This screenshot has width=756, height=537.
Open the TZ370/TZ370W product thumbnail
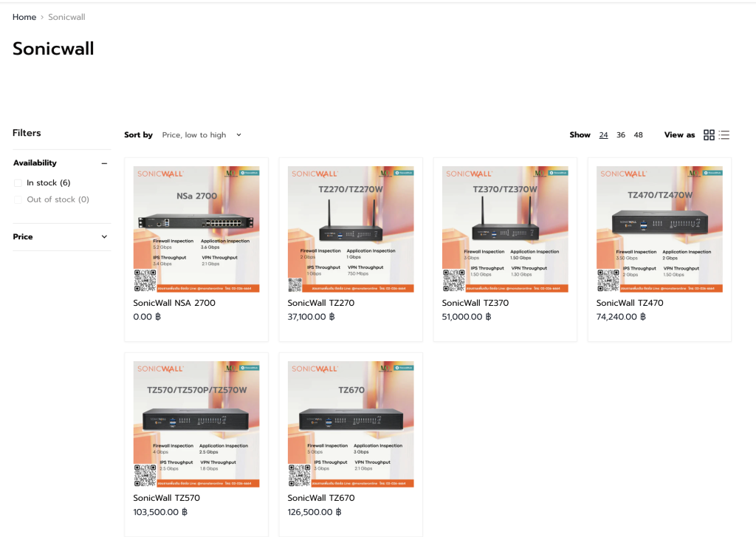tap(505, 229)
